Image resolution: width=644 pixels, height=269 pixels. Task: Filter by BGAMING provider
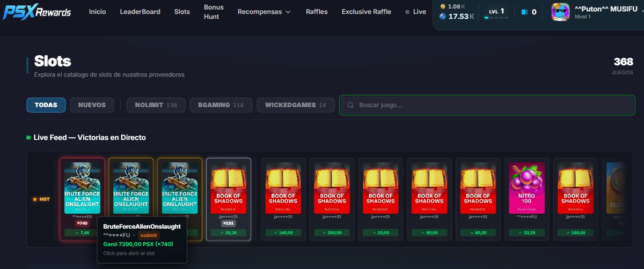click(221, 105)
